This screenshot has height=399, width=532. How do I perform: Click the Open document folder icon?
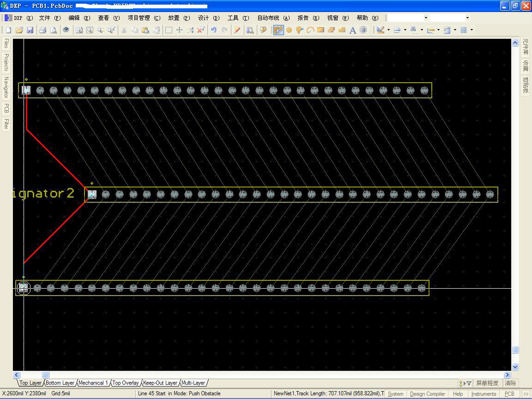pos(19,30)
